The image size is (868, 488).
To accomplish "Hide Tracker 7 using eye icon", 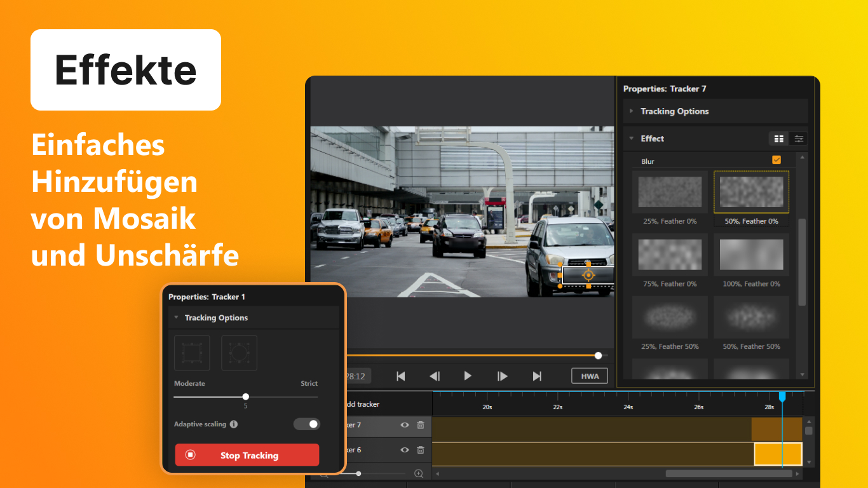I will 404,425.
